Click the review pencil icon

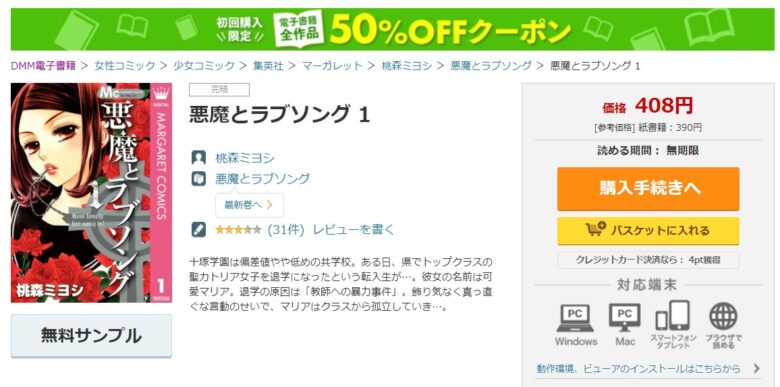198,230
